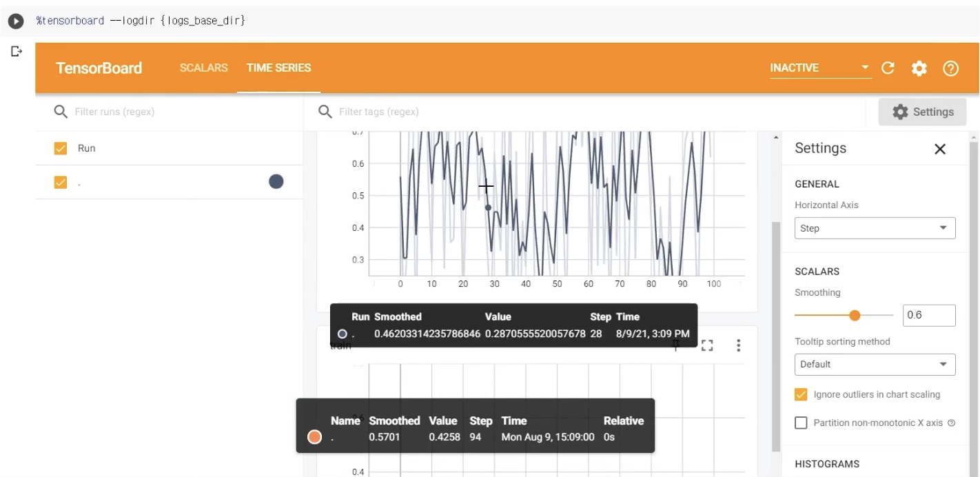Screen dimensions: 980x477
Task: Open the INACTIVE plugin dropdown
Action: 820,68
